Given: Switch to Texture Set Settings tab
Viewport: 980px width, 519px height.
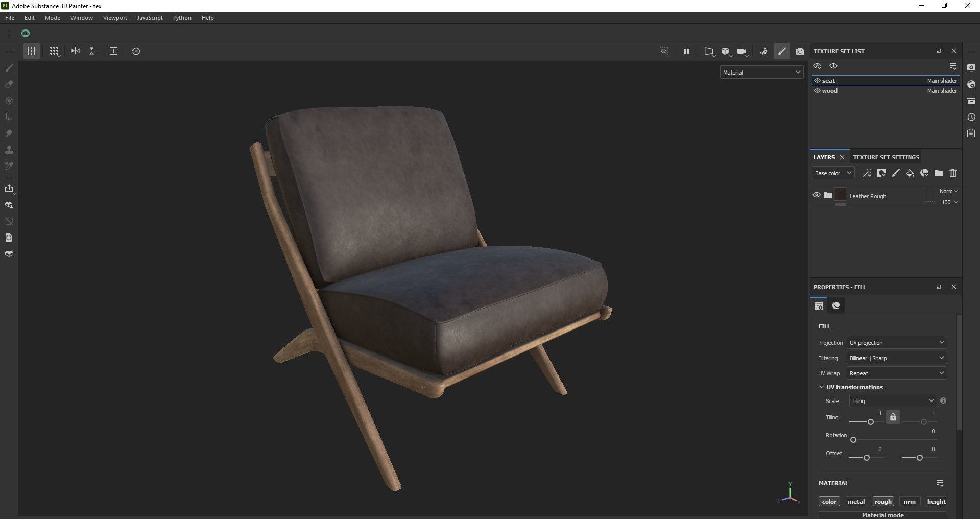Looking at the screenshot, I should click(x=886, y=157).
